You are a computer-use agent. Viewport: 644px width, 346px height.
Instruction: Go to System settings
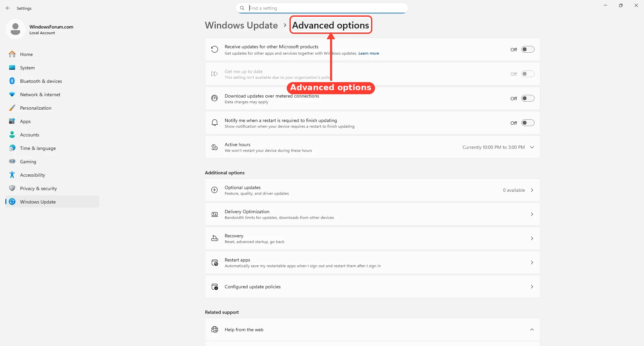pyautogui.click(x=52, y=67)
